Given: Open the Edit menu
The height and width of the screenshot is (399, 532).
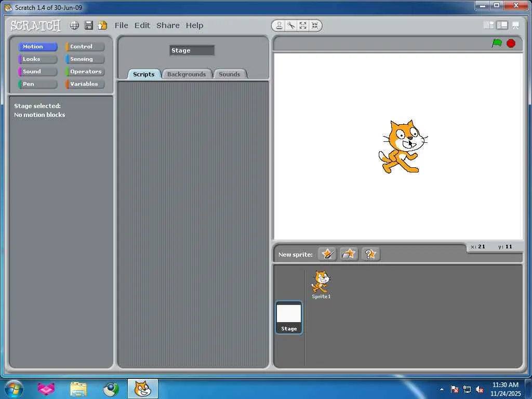Looking at the screenshot, I should [x=142, y=25].
